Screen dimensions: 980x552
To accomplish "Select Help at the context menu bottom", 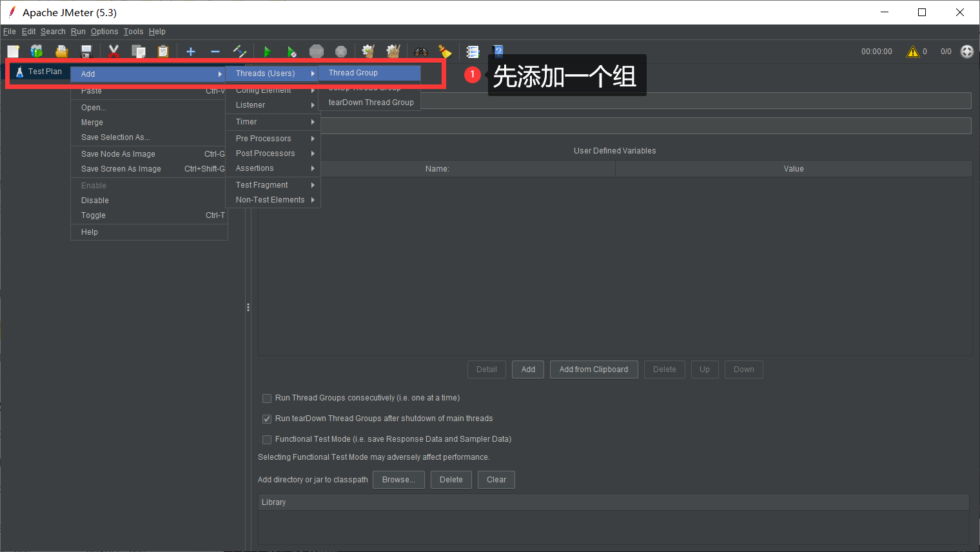I will coord(149,232).
